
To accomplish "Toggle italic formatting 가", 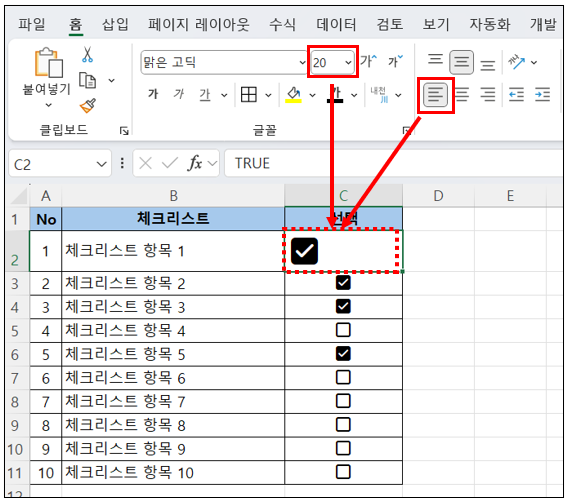I will tap(179, 94).
